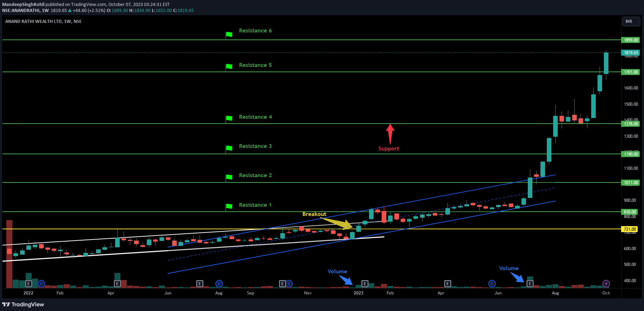The image size is (644, 311).
Task: Select the yellow 721.00 price label
Action: (x=630, y=229)
